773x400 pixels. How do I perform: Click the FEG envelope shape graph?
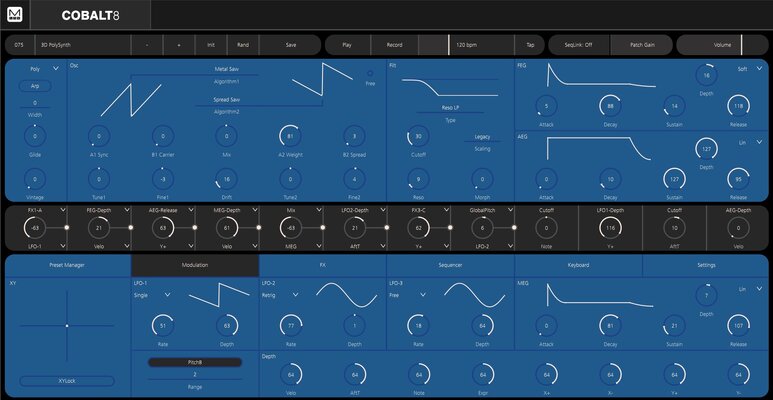(x=601, y=76)
